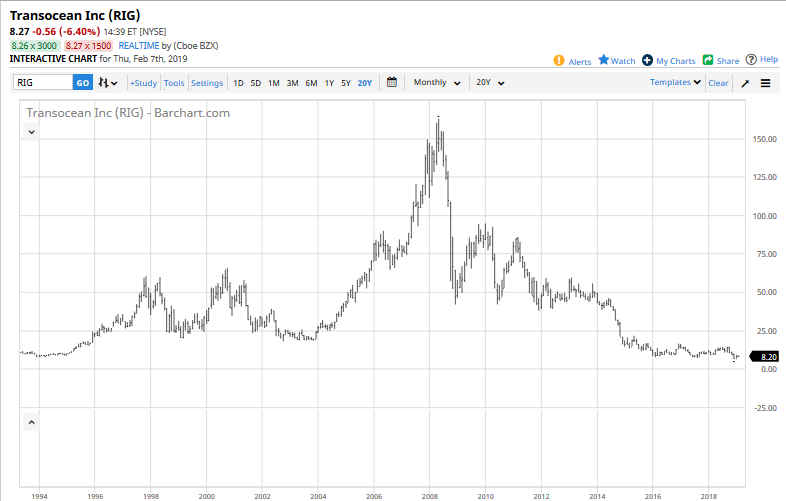Select the 1Y time range
This screenshot has width=786, height=501.
329,83
